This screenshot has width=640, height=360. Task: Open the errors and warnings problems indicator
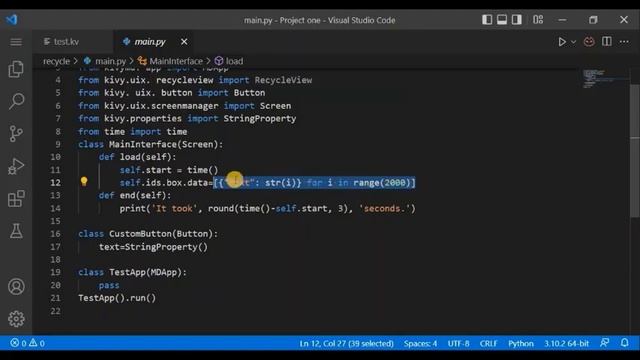(x=27, y=343)
